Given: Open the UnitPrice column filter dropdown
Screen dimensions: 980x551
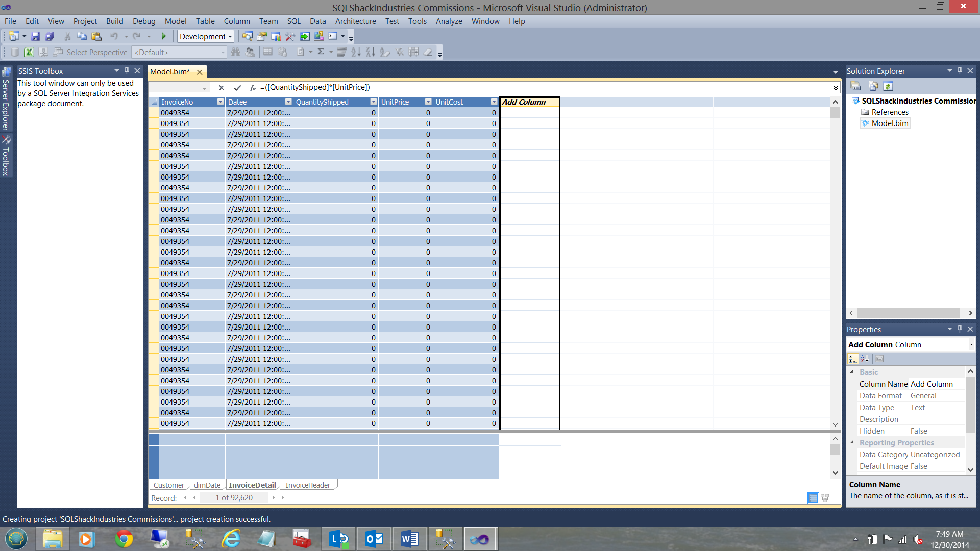Looking at the screenshot, I should (428, 102).
